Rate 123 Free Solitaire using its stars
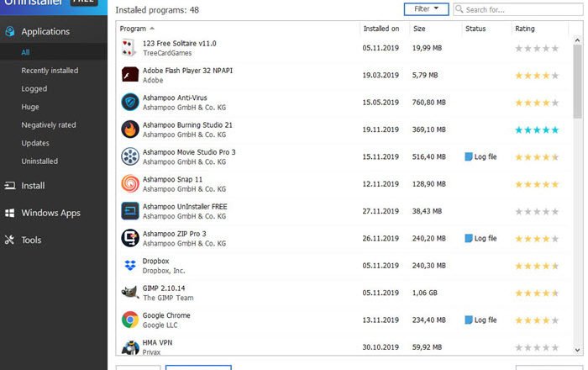Image resolution: width=588 pixels, height=370 pixels. 537,48
